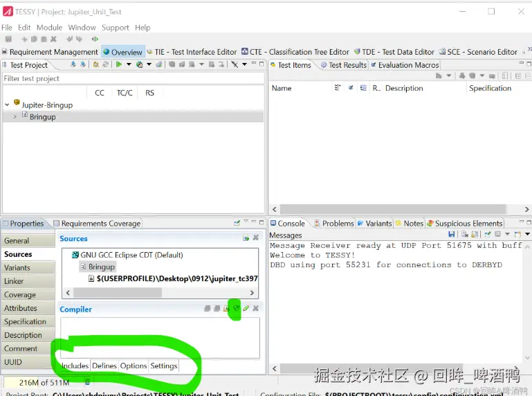Screen dimensions: 532x396
Task: Click the search folder icon in Test Project toolbar
Action: (96, 64)
